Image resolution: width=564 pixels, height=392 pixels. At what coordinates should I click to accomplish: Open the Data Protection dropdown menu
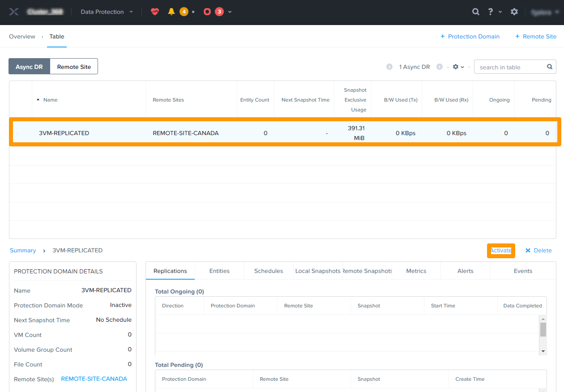point(106,12)
